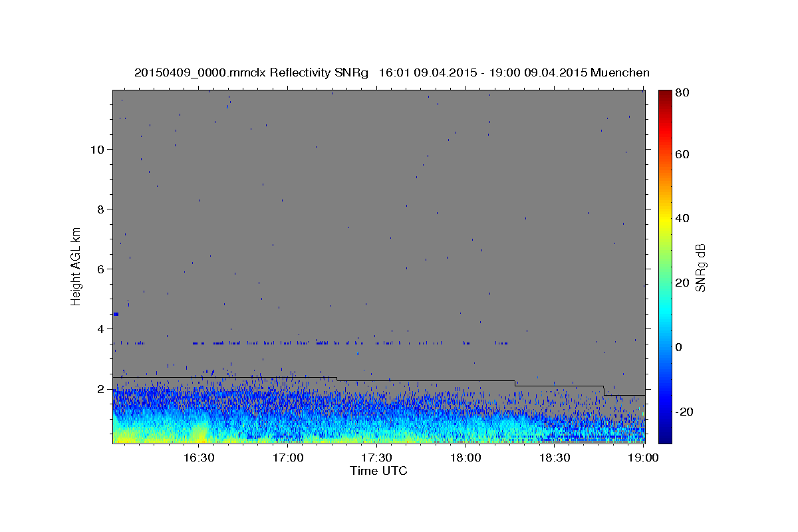Viewport: 798px width, 532px height.
Task: Click the 18:00 time tick label
Action: tap(466, 458)
